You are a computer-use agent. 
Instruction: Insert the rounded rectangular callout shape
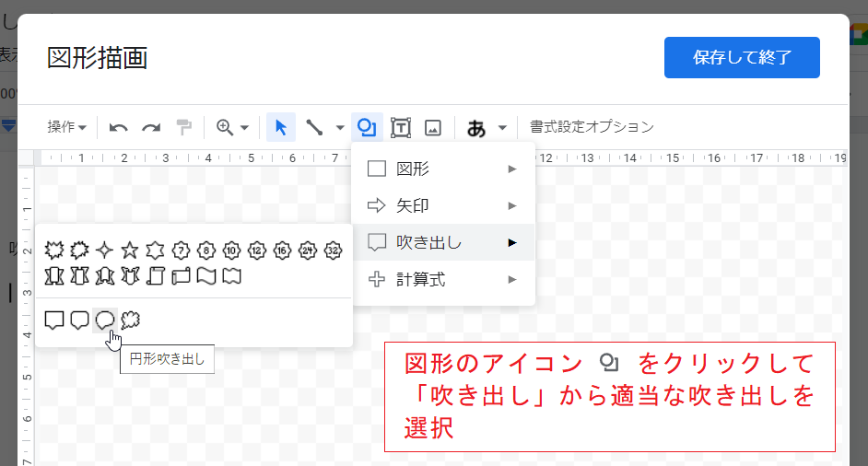(79, 320)
